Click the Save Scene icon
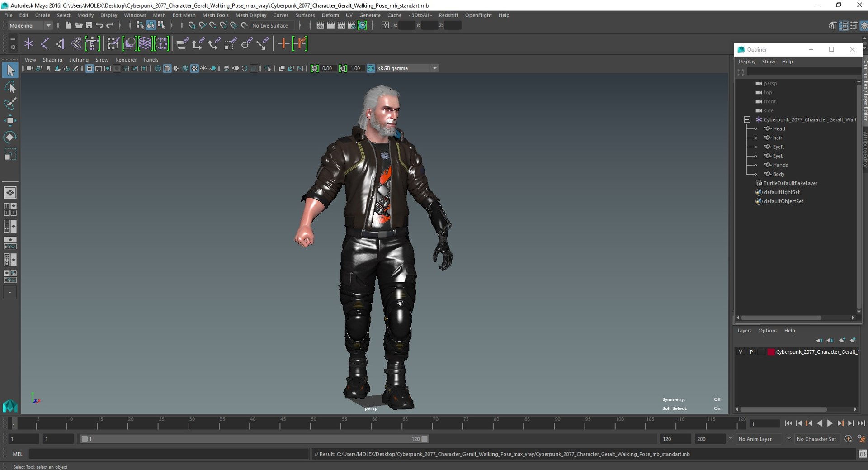868x470 pixels. click(89, 25)
